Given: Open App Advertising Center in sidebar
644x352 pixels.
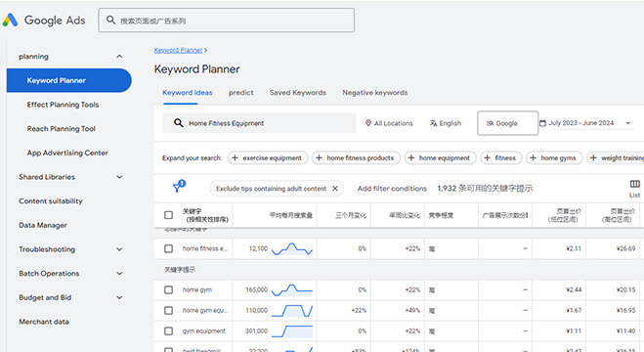Looking at the screenshot, I should pyautogui.click(x=67, y=153).
